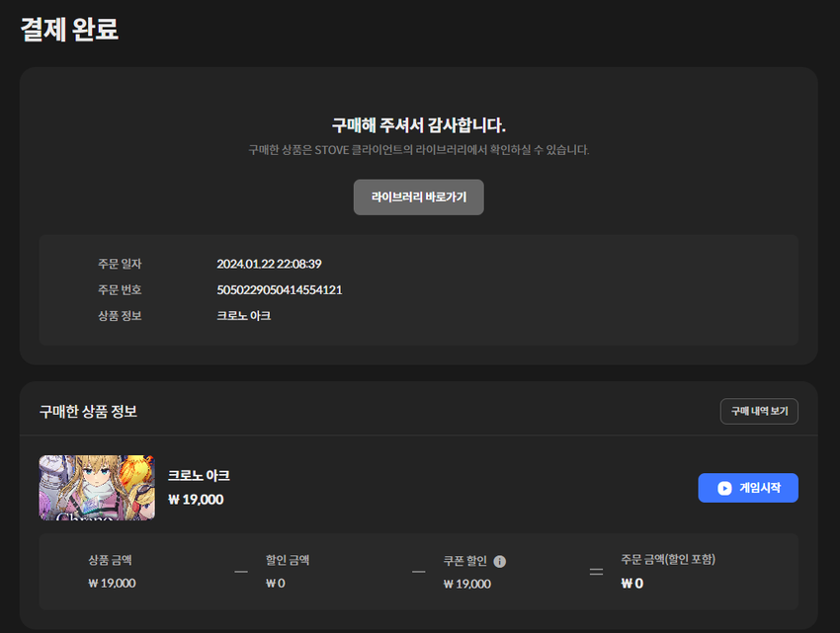Open 구매 내역 보기 purchase history
The height and width of the screenshot is (633, 840).
(x=759, y=411)
